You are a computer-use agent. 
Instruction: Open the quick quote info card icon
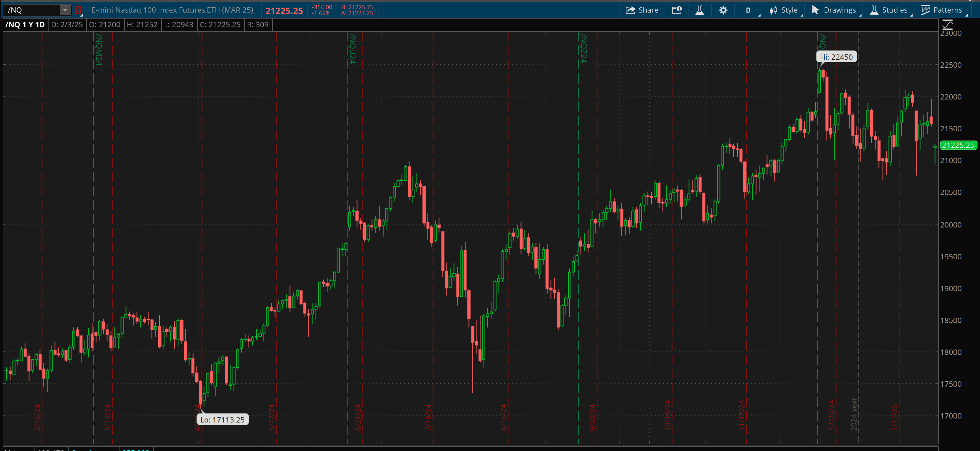[677, 10]
